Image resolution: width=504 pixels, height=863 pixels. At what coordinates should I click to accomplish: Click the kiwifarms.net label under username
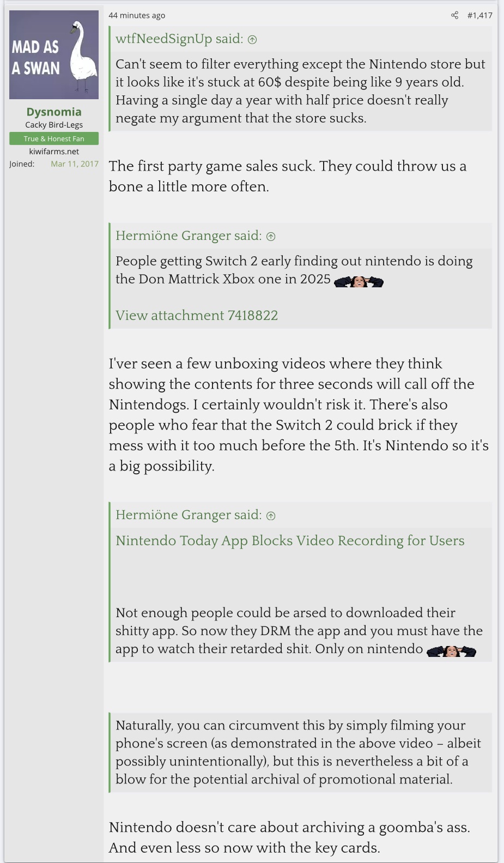(54, 152)
